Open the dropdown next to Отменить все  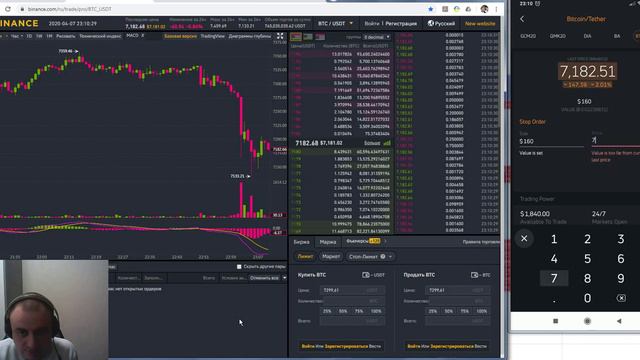284,278
